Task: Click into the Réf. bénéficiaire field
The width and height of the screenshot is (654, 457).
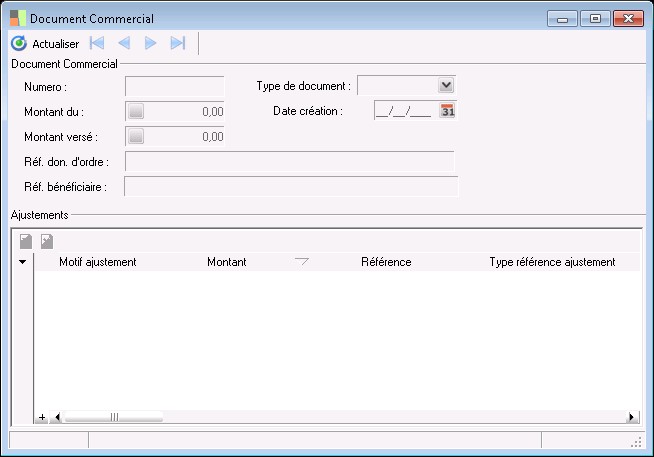Action: (x=291, y=186)
